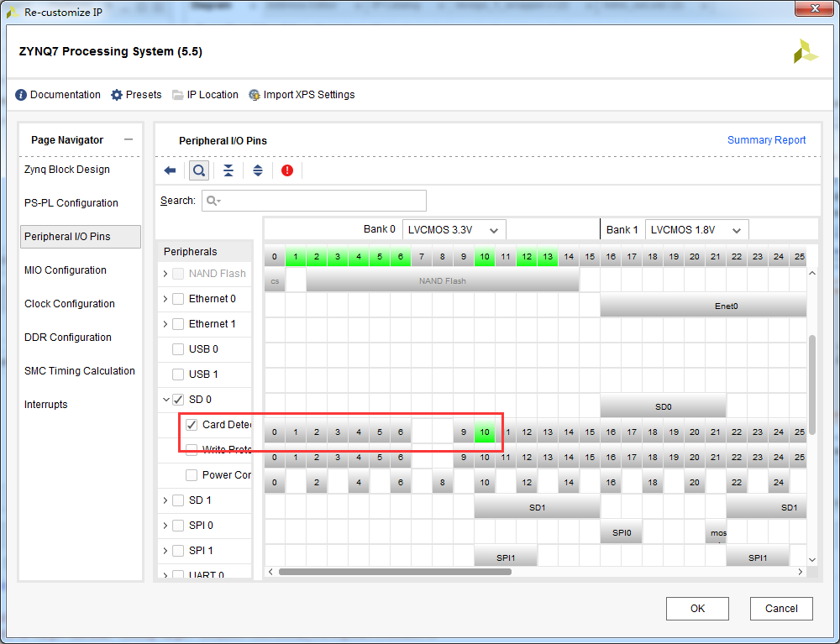This screenshot has width=840, height=644.
Task: Open DDR Configuration page
Action: pyautogui.click(x=68, y=338)
